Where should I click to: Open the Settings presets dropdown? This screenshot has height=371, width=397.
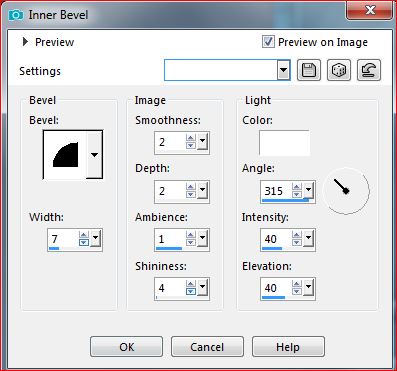click(x=283, y=70)
